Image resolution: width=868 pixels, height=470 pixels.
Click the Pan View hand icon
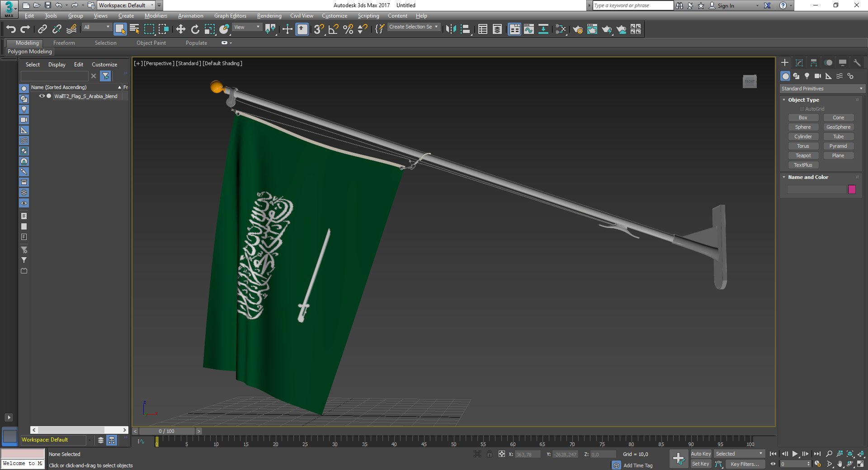tap(840, 464)
